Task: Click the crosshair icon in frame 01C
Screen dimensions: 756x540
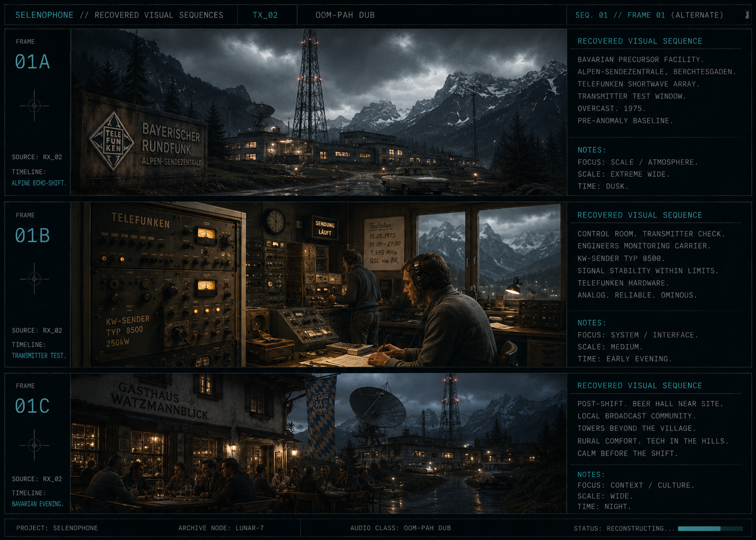Action: (x=34, y=445)
